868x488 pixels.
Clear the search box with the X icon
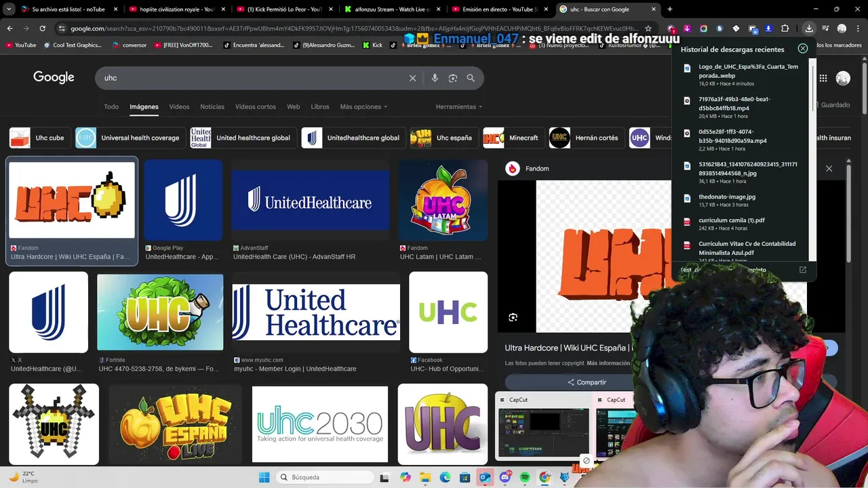(412, 78)
